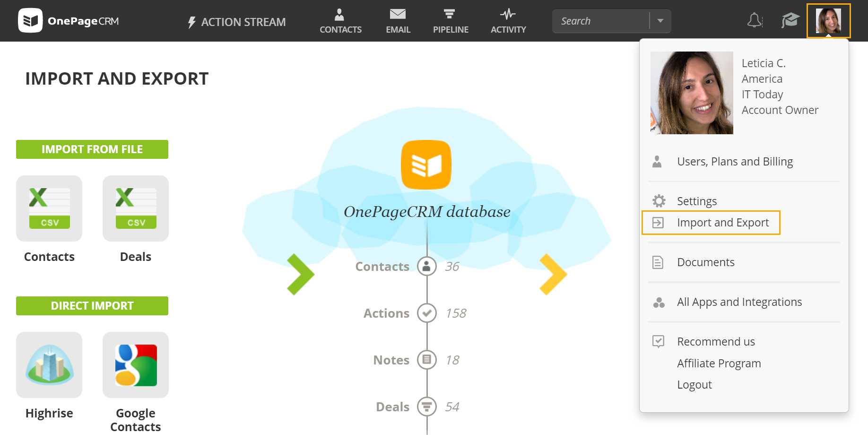The height and width of the screenshot is (442, 868).
Task: Click the Google Contacts label text
Action: (136, 420)
